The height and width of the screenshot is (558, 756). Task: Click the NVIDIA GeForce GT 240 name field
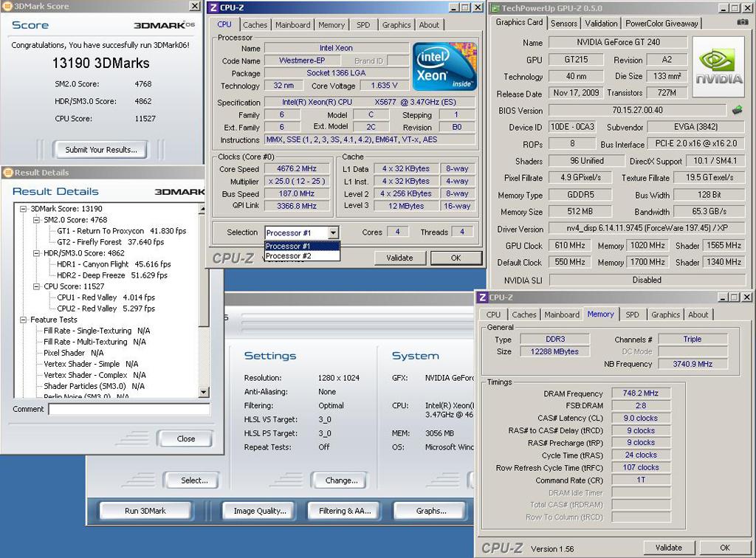pos(618,42)
